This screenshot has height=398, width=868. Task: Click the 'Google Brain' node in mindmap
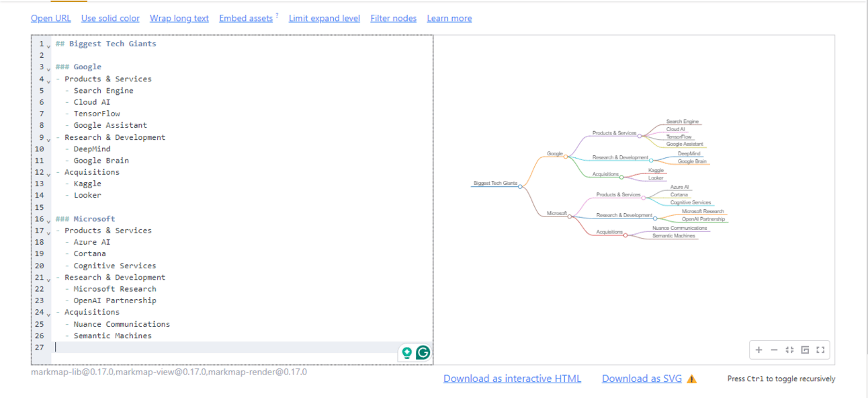[692, 161]
